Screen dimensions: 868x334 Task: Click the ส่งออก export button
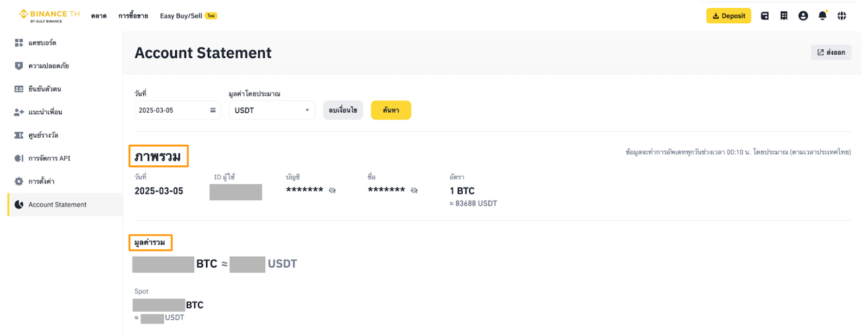831,53
